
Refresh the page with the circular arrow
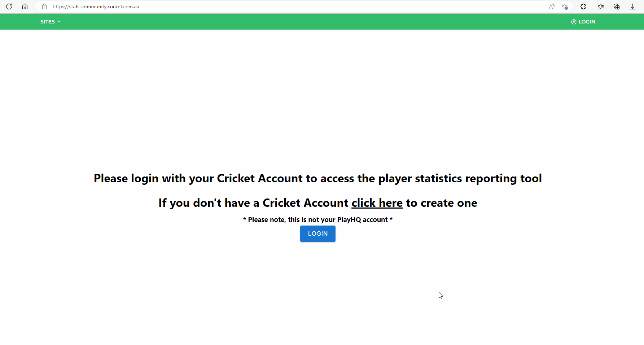pyautogui.click(x=9, y=6)
